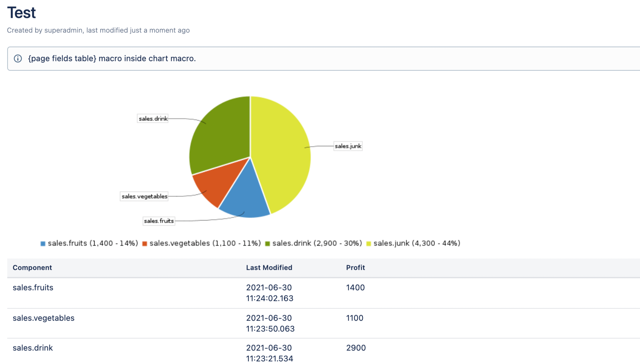Viewport: 640px width, 364px height.
Task: Sort by the Last Modified column header
Action: click(x=269, y=268)
